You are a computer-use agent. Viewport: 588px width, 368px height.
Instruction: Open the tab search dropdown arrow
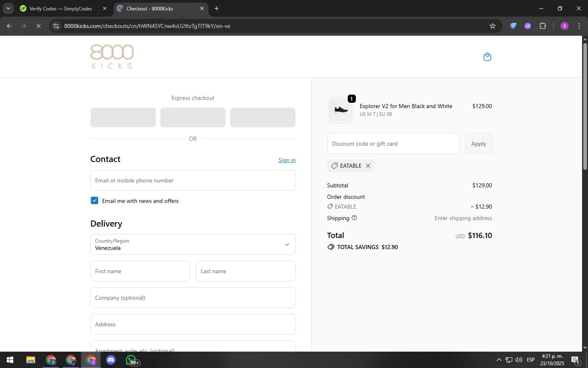[x=8, y=8]
